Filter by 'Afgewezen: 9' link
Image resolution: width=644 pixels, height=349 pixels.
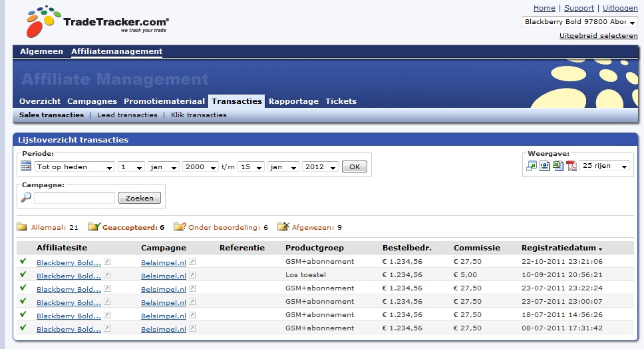(x=317, y=227)
